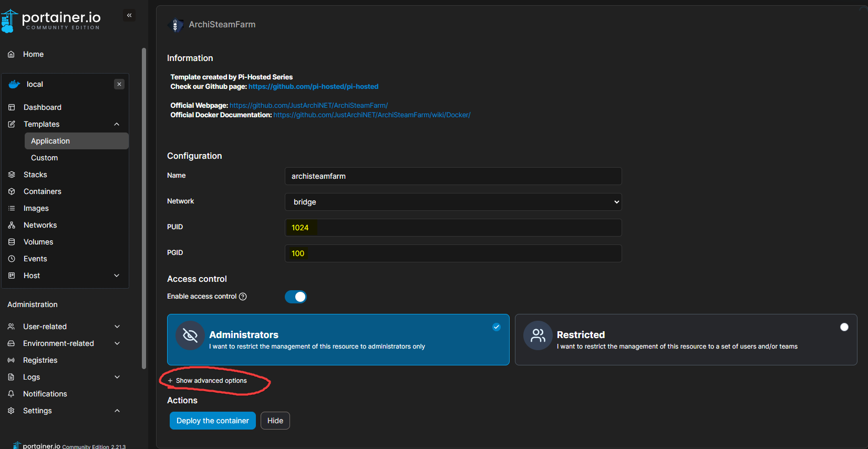Open the Custom templates menu item
Screen dimensions: 868x449
45,158
